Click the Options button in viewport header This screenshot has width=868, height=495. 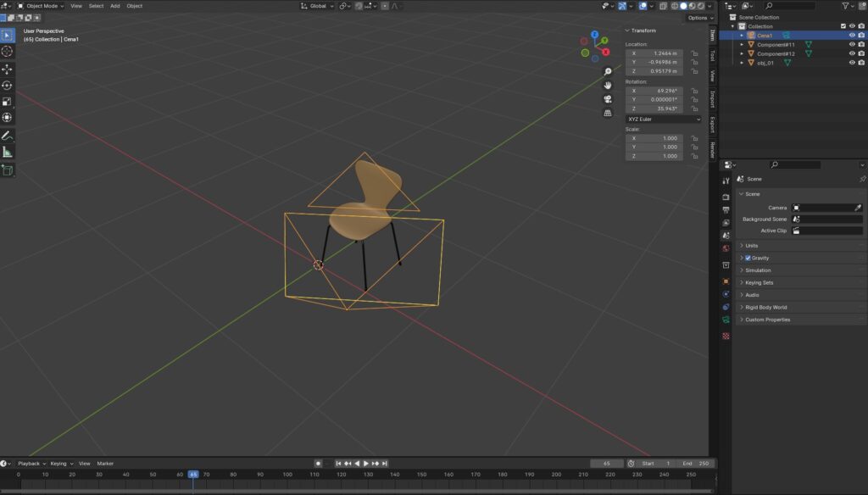(x=698, y=18)
